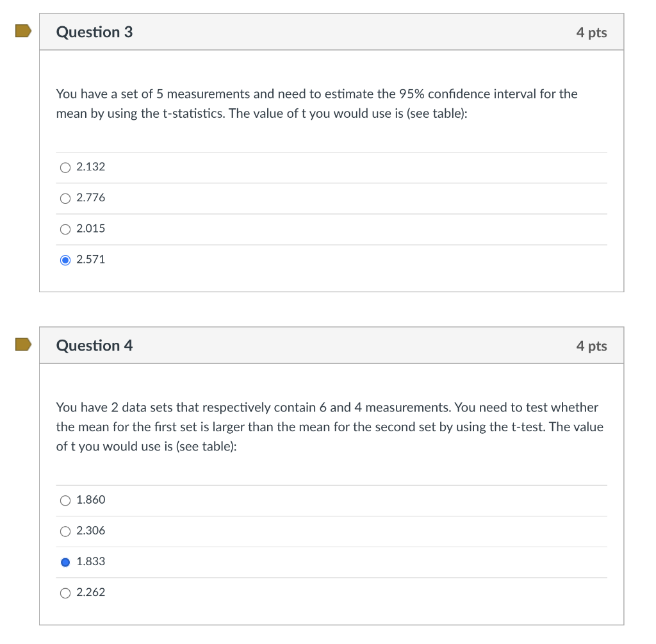Click the selected 1.833 radio button
The image size is (656, 644).
tap(65, 562)
